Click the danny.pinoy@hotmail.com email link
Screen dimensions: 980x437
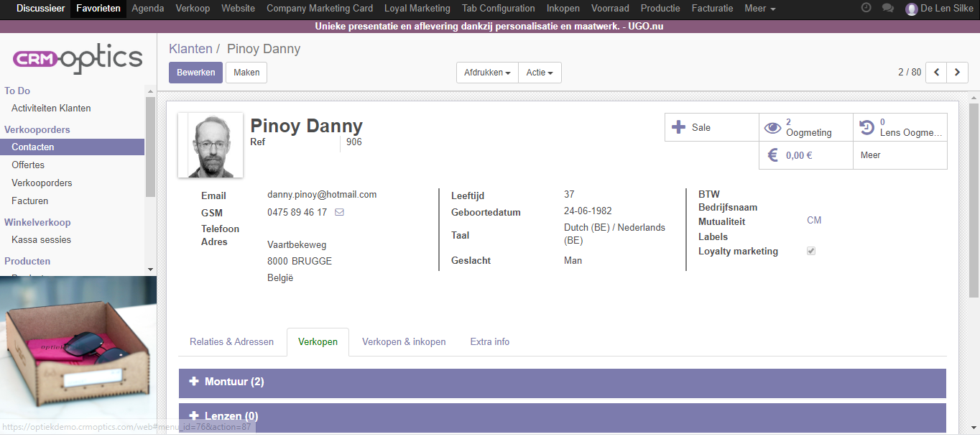[322, 195]
